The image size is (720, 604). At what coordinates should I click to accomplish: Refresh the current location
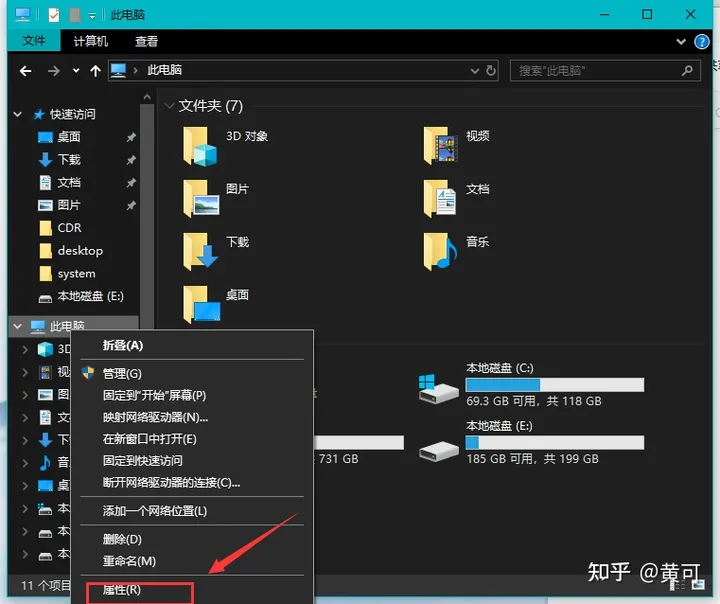tap(491, 71)
